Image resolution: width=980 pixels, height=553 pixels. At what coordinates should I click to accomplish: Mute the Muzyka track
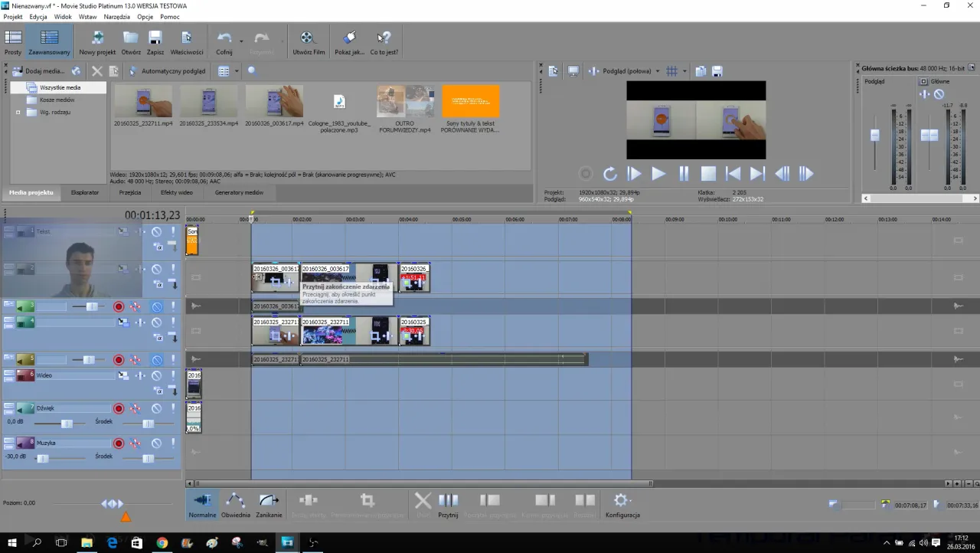[x=156, y=443]
